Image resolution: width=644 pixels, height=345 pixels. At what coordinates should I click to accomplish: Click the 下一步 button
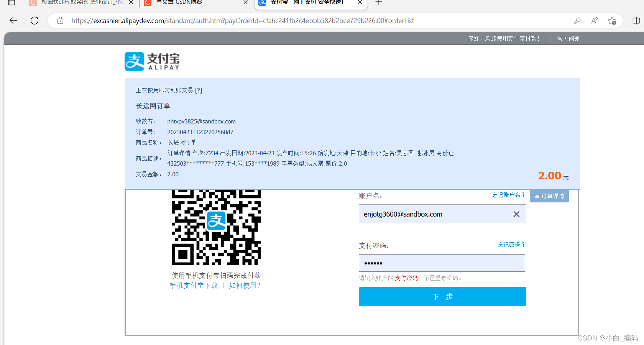point(442,297)
